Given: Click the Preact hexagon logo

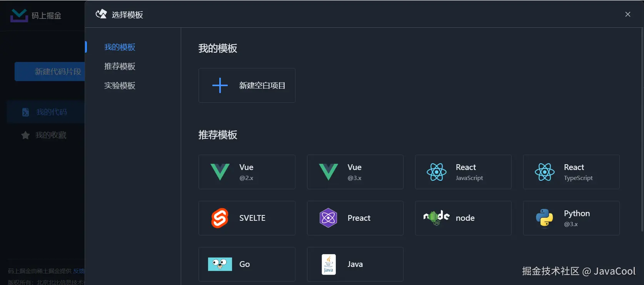Looking at the screenshot, I should coord(328,218).
